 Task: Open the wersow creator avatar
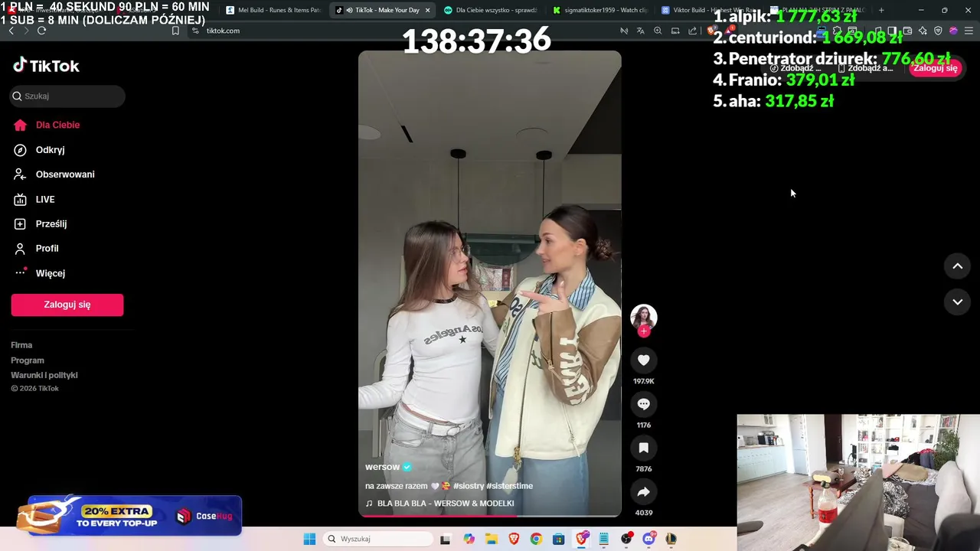tap(644, 317)
